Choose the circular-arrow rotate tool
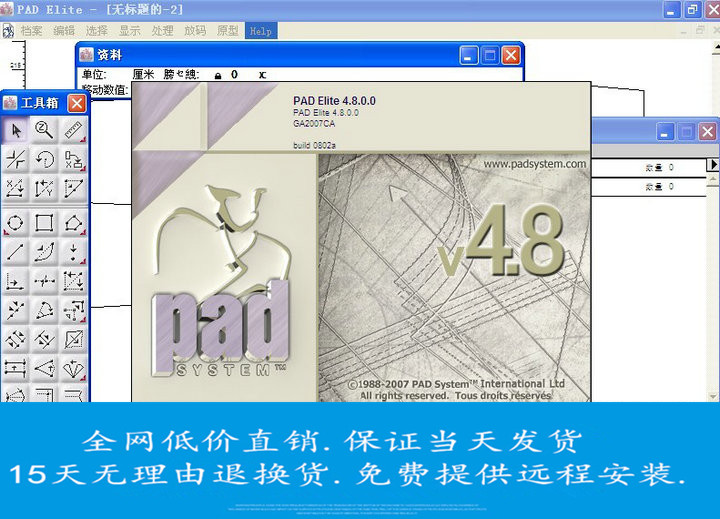720x519 pixels. click(44, 160)
